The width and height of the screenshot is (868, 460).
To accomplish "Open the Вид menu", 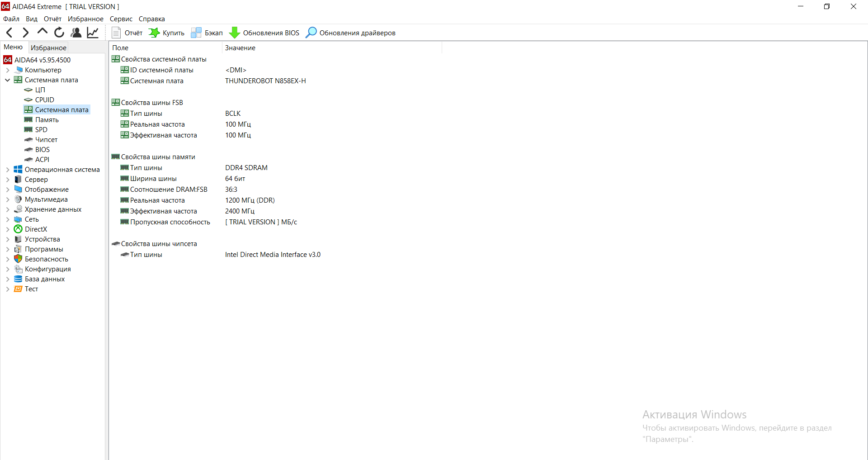I will click(x=32, y=19).
